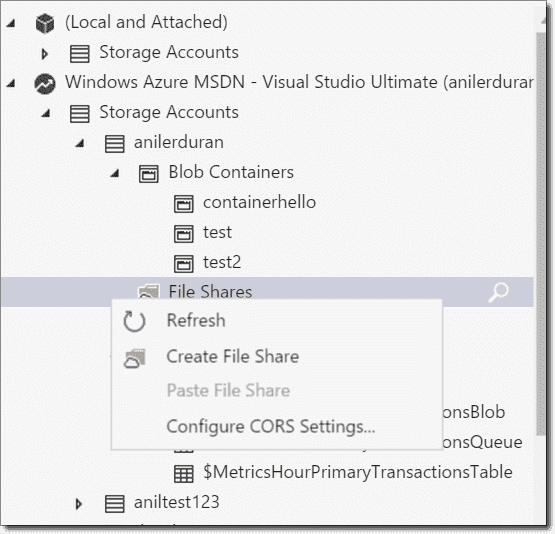Select the File Shares label
555x534 pixels.
tap(210, 292)
